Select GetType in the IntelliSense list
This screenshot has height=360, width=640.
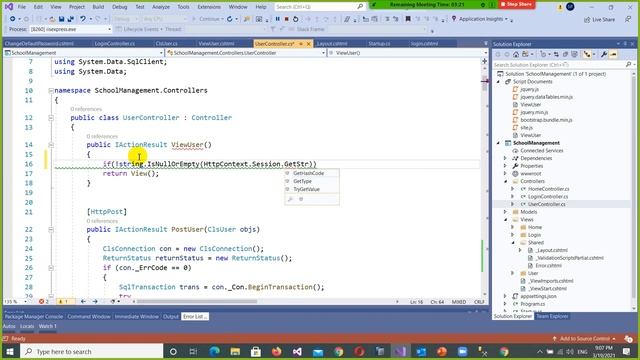(311, 181)
